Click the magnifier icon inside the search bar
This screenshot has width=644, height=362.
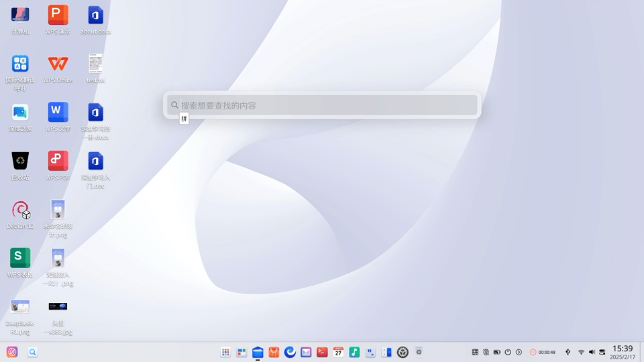pos(174,105)
